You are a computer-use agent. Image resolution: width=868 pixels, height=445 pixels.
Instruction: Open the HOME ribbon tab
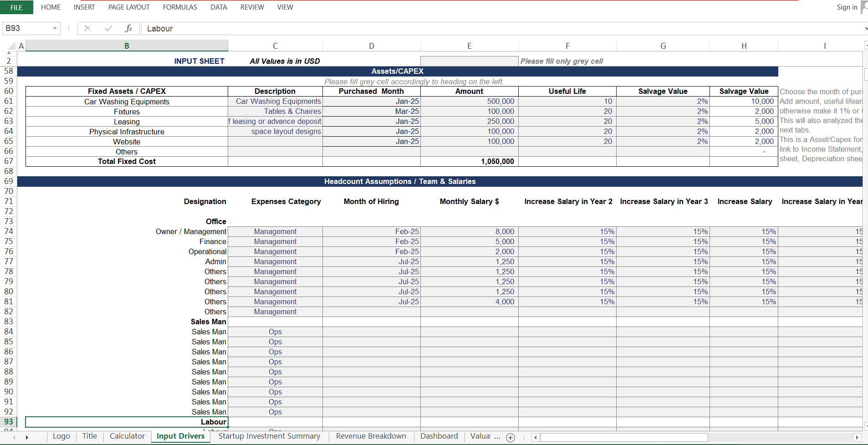click(51, 7)
